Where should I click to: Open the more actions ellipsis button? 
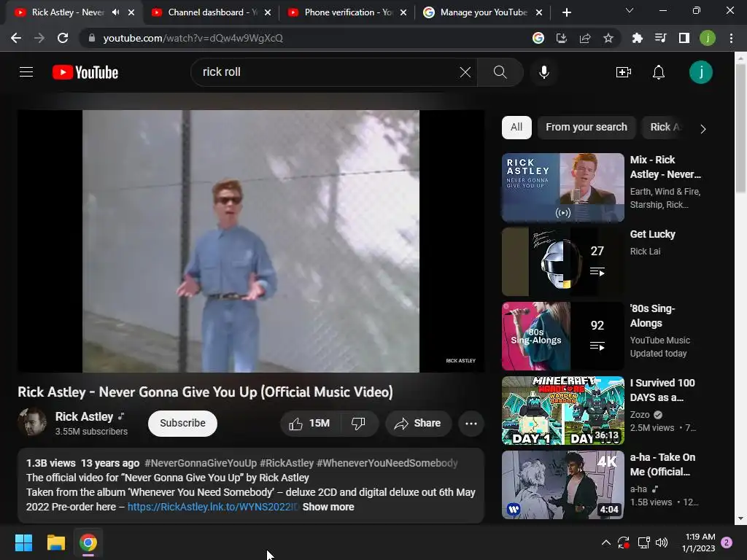(x=471, y=424)
